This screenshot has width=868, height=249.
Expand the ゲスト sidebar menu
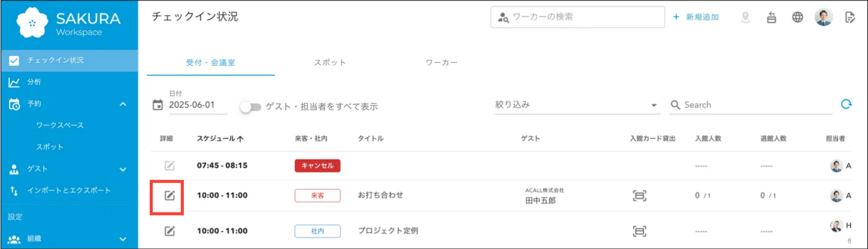coord(123,169)
